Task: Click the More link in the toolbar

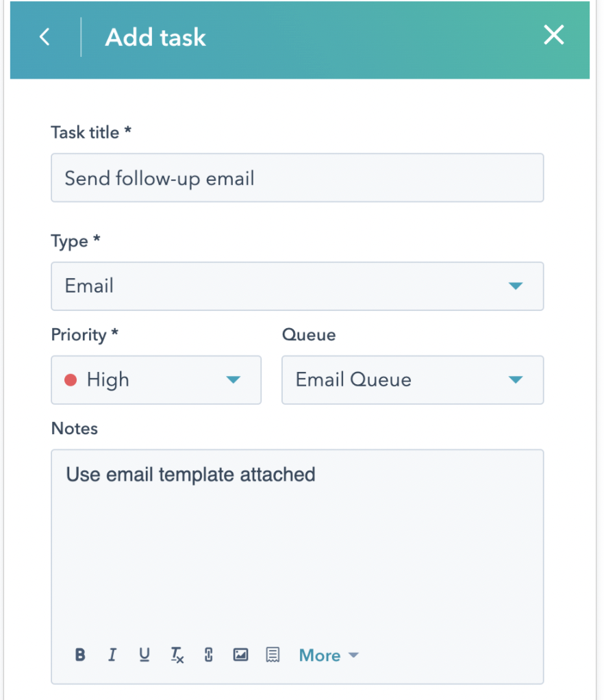Action: (x=319, y=655)
